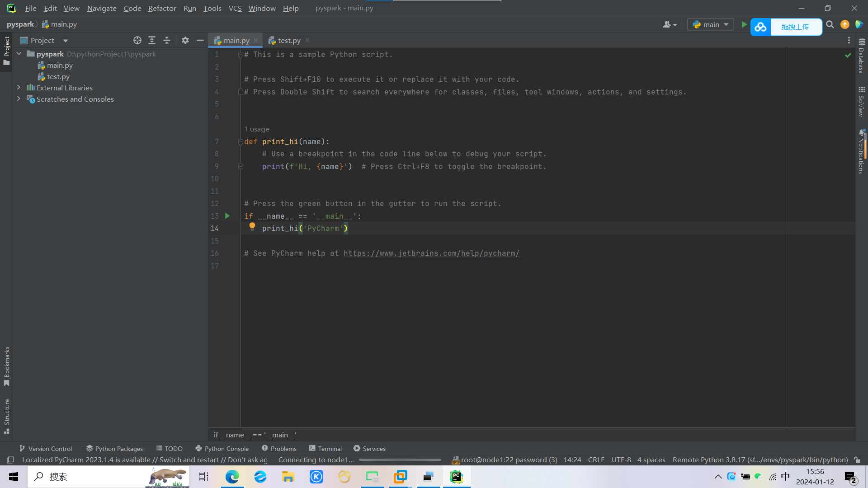The height and width of the screenshot is (488, 868).
Task: Click Expand All icon in Project panel
Action: (x=152, y=41)
